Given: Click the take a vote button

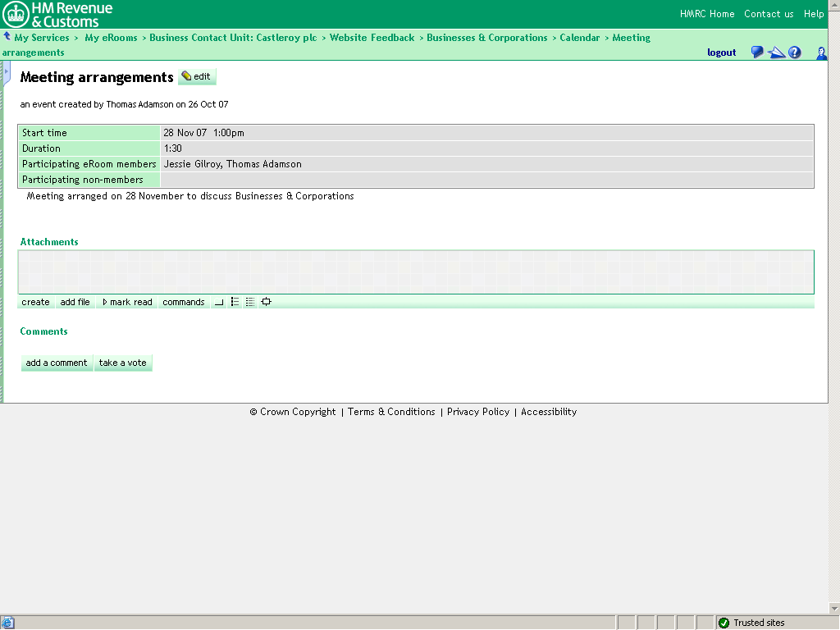Looking at the screenshot, I should point(123,363).
